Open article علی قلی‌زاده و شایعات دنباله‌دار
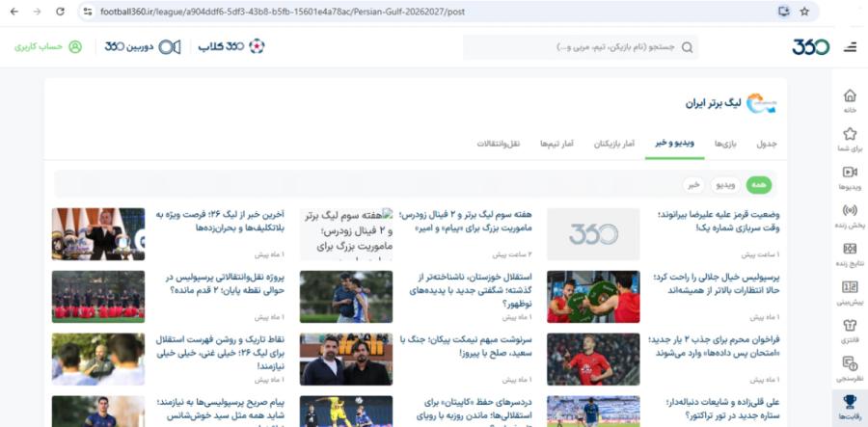Screen dimensions: 868x427 coord(723,409)
